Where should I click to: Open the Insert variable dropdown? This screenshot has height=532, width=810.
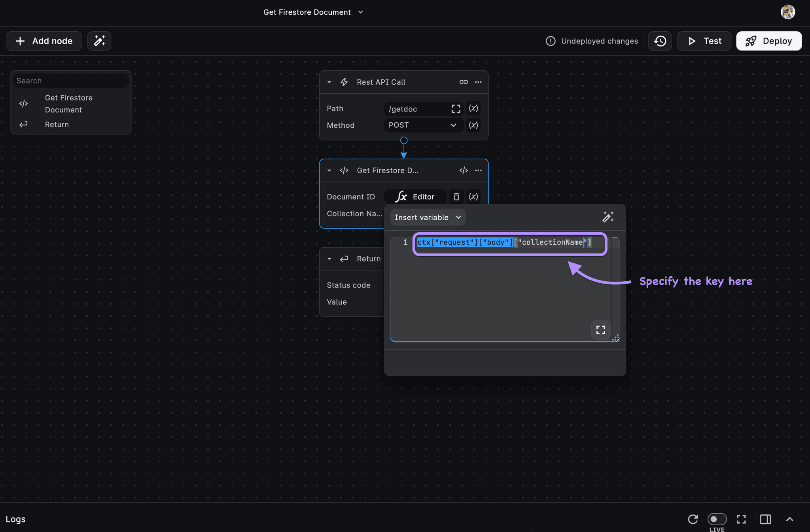point(428,218)
